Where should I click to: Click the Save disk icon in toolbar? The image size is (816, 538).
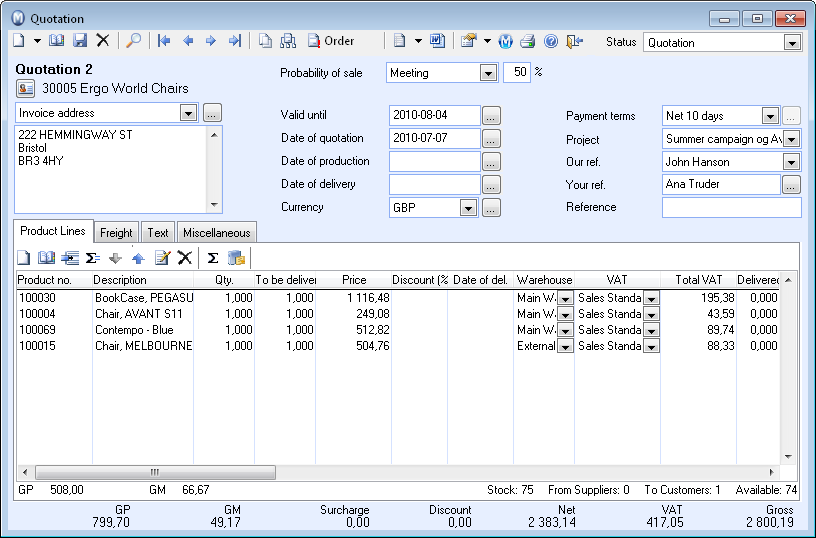[x=80, y=41]
